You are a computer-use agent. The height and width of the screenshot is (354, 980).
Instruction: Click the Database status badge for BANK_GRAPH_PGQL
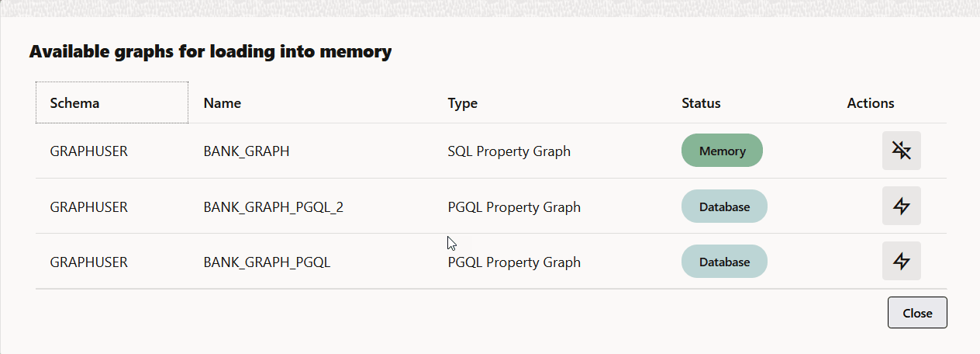coord(724,262)
